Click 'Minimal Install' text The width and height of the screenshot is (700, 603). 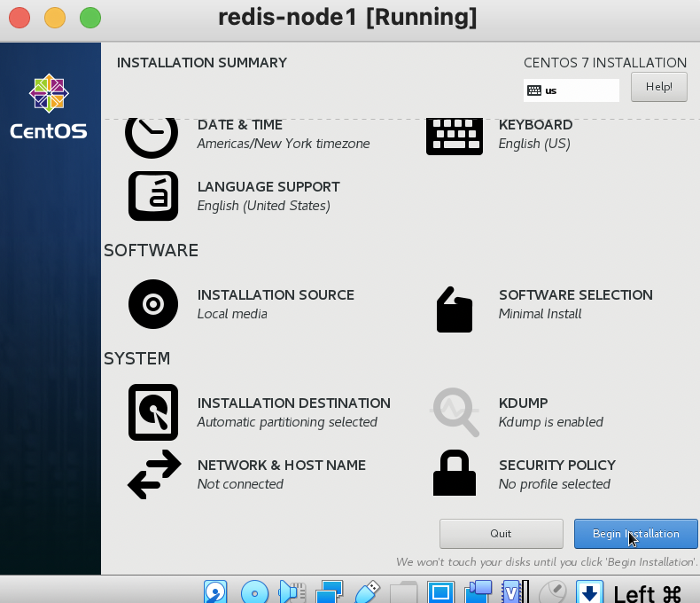point(540,314)
